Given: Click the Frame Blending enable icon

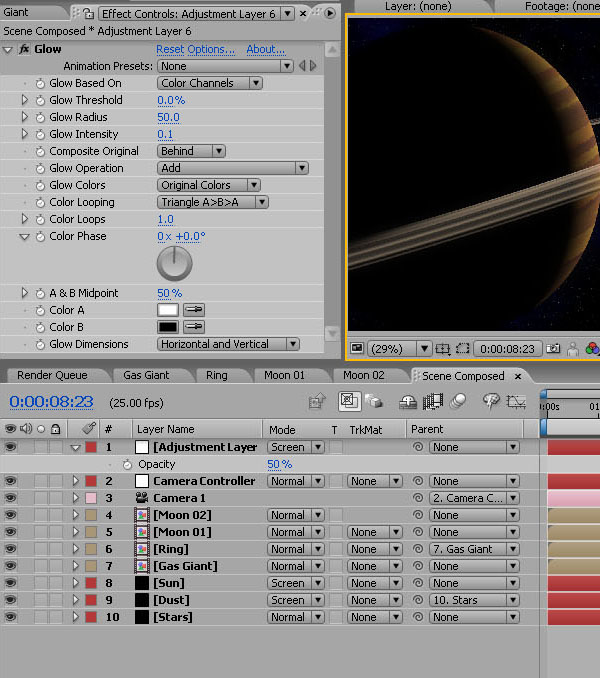Looking at the screenshot, I should [x=433, y=402].
